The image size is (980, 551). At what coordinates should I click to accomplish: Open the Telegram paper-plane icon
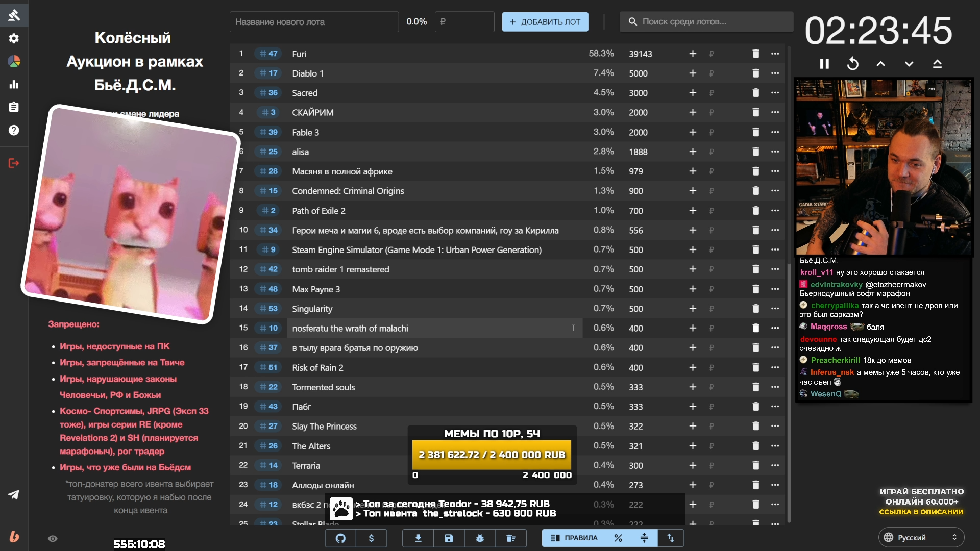point(14,494)
